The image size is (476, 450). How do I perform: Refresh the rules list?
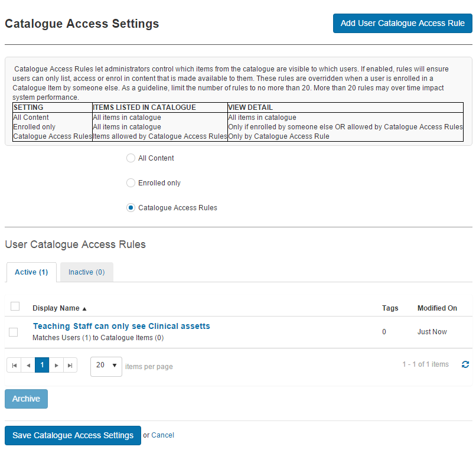tap(465, 365)
